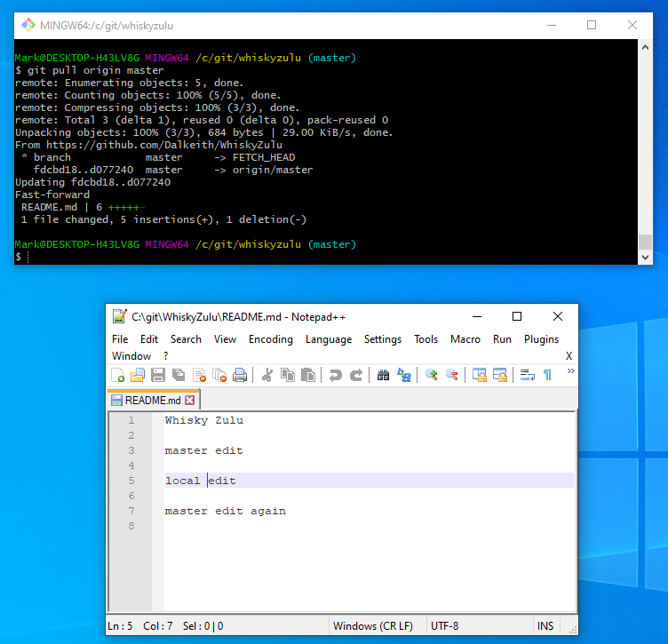
Task: Click the Open file folder icon in Notepad++
Action: [138, 375]
